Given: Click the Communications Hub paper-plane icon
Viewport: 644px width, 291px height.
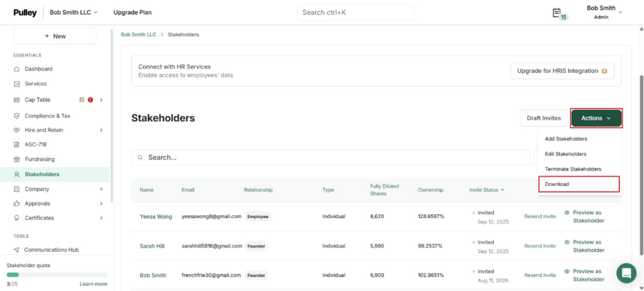Looking at the screenshot, I should pyautogui.click(x=16, y=250).
